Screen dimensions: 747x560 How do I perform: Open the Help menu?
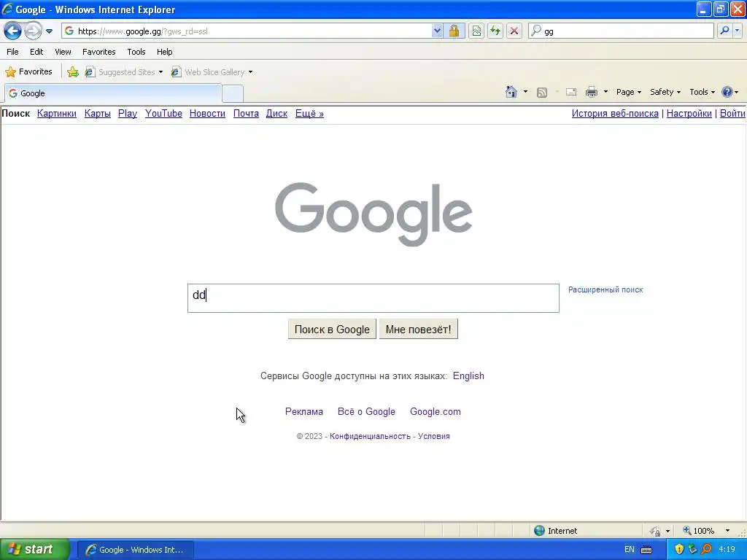(164, 52)
